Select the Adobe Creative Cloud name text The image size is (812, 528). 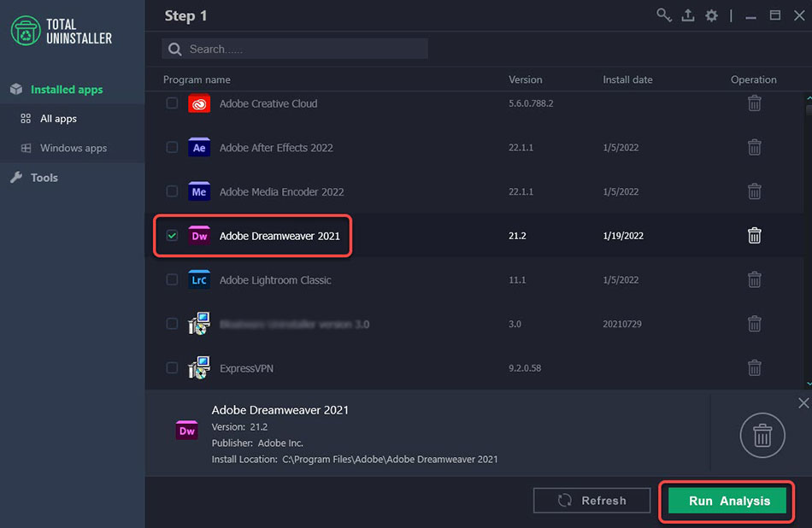(x=268, y=103)
